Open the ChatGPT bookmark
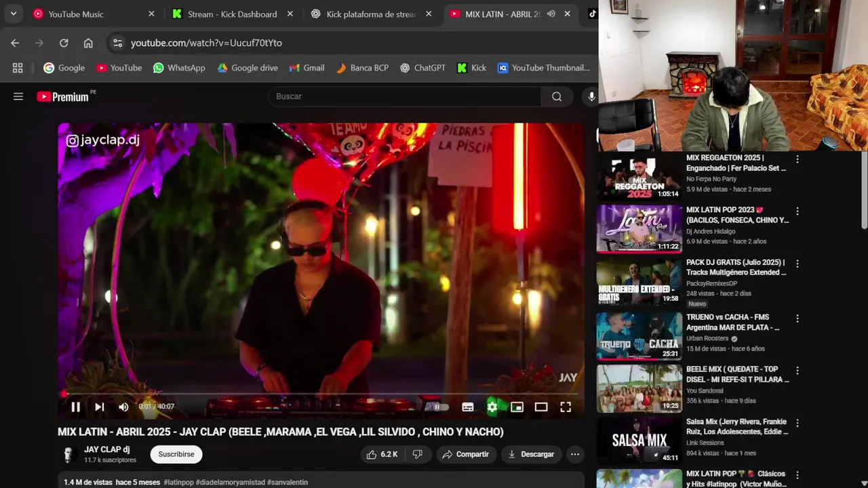This screenshot has width=868, height=488. click(x=422, y=68)
